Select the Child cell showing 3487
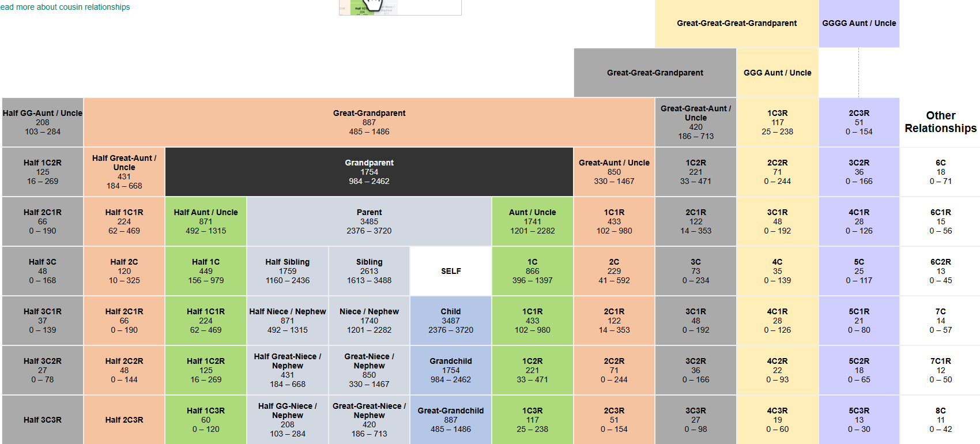Screen dimensions: 980x444 coord(451,321)
